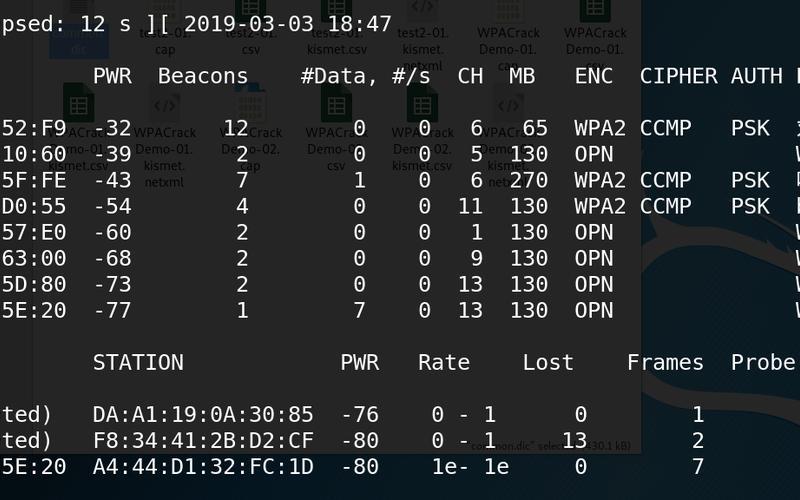This screenshot has width=800, height=500.
Task: Open the test2-01.cap file icon
Action: click(165, 28)
